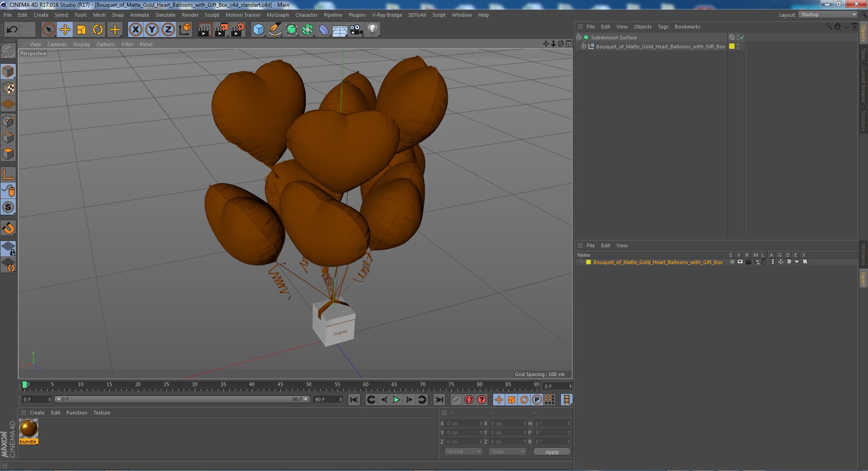Screen dimensions: 868x471
Task: Click yellow color swatch in Layers panel
Action: 588,262
